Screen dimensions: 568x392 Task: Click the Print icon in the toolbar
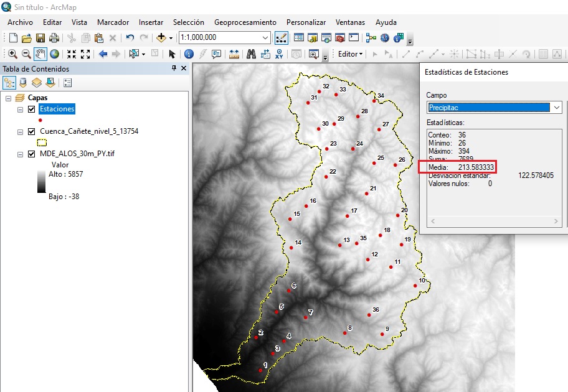point(54,37)
